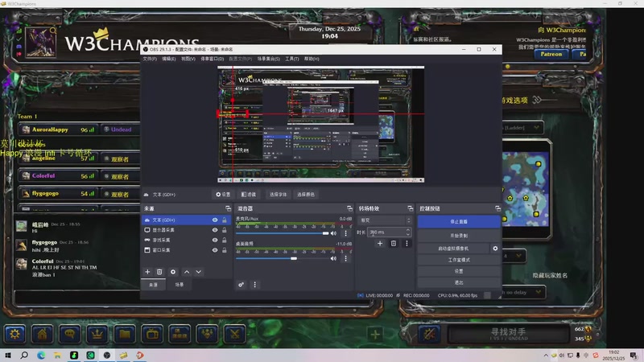Open 场景集合(S) menu in OBS
Screen dimensions: 644x362
[269, 59]
